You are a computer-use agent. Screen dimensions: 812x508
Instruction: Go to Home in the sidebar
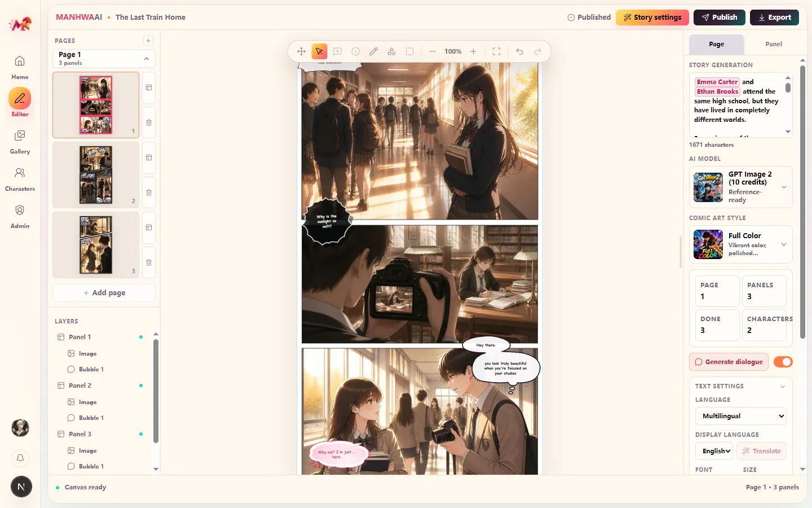click(20, 67)
